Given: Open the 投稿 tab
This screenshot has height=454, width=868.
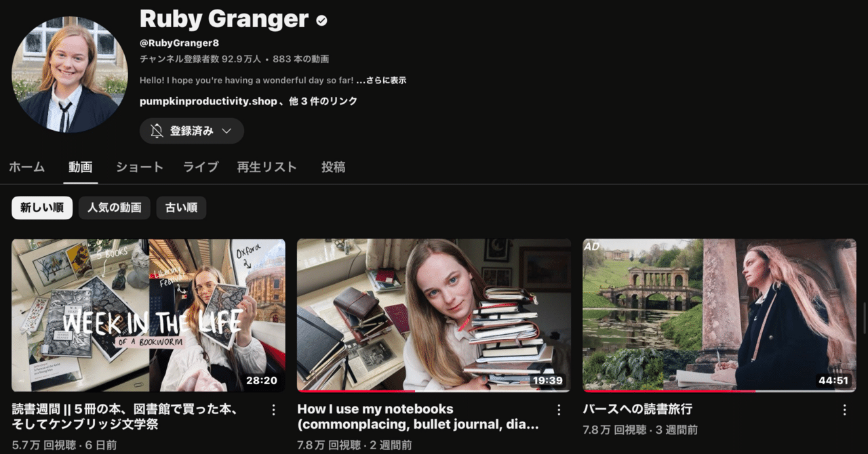Looking at the screenshot, I should [x=332, y=167].
